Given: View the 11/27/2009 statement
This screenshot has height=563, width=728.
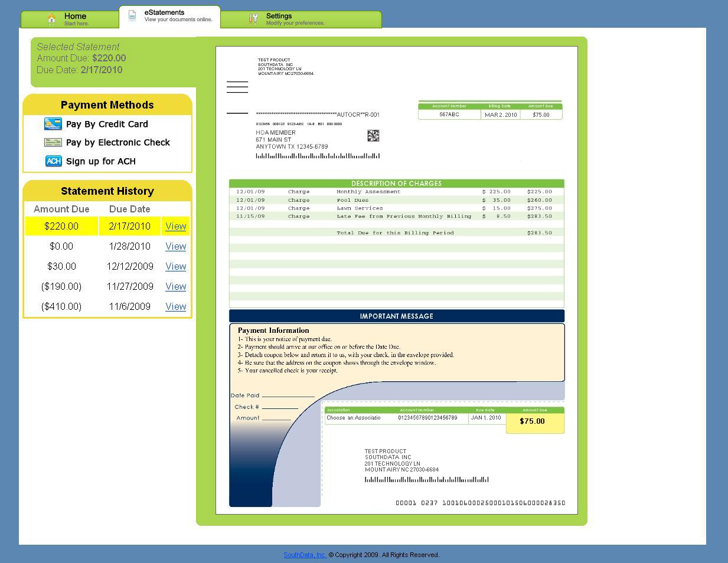Looking at the screenshot, I should pos(175,286).
